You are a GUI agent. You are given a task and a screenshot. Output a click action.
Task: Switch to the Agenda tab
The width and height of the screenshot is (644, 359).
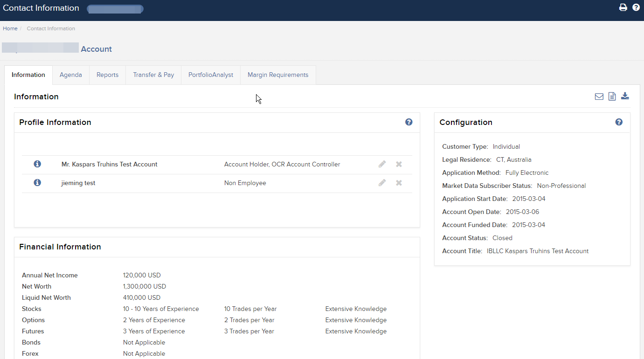pos(71,75)
